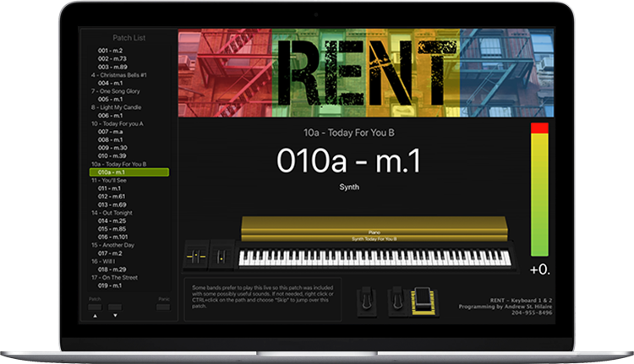634x364 pixels.
Task: Select patch 005 - m.1
Action: click(110, 99)
